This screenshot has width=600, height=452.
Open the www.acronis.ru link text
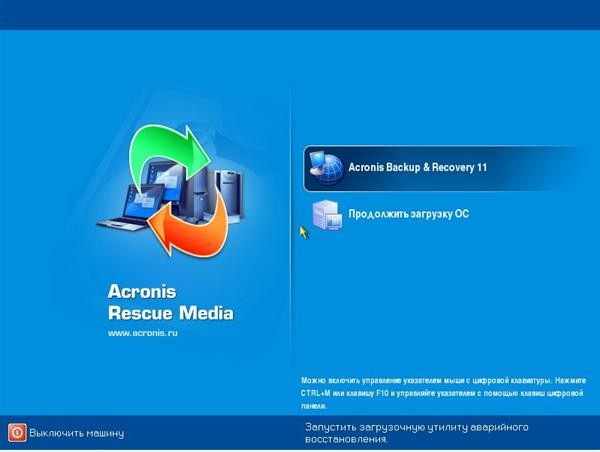[143, 333]
